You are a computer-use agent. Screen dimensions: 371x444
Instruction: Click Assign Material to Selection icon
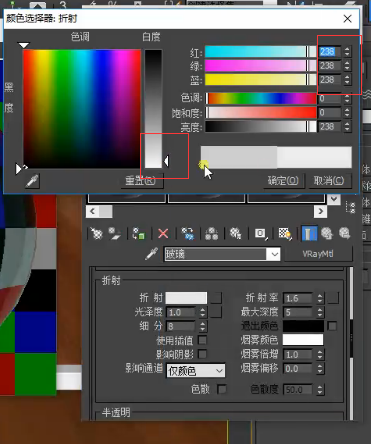coord(139,233)
